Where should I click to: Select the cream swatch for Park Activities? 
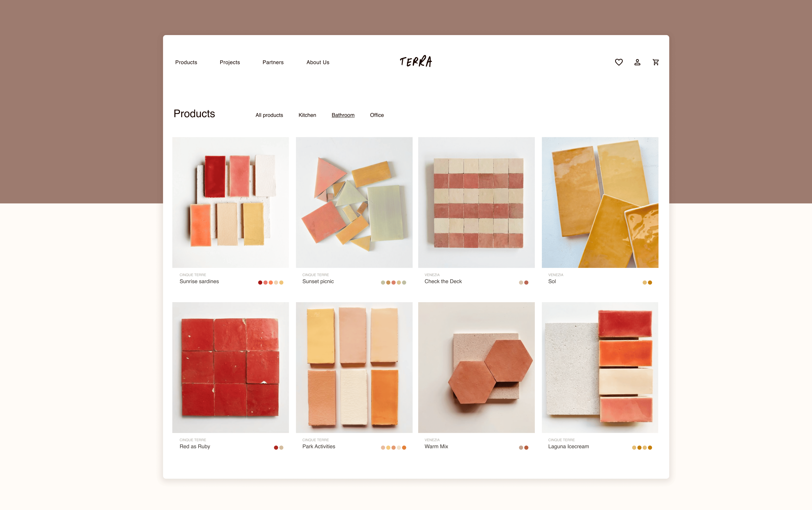point(399,448)
